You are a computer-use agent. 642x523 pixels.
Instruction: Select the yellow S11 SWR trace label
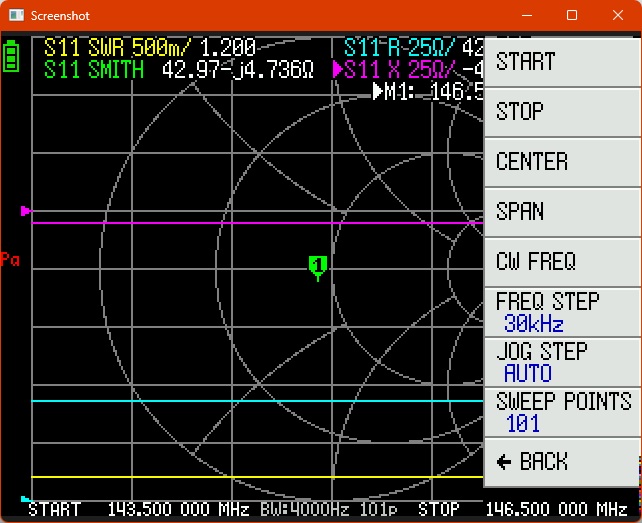(149, 48)
